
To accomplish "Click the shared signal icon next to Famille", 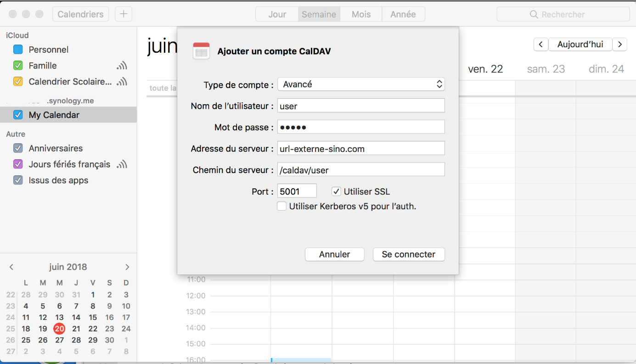I will 122,66.
